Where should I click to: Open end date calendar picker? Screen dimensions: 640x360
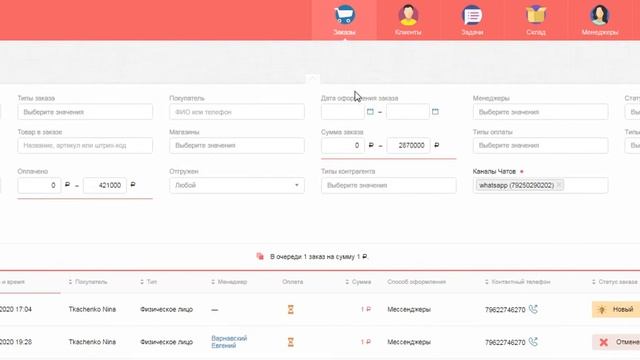point(435,111)
